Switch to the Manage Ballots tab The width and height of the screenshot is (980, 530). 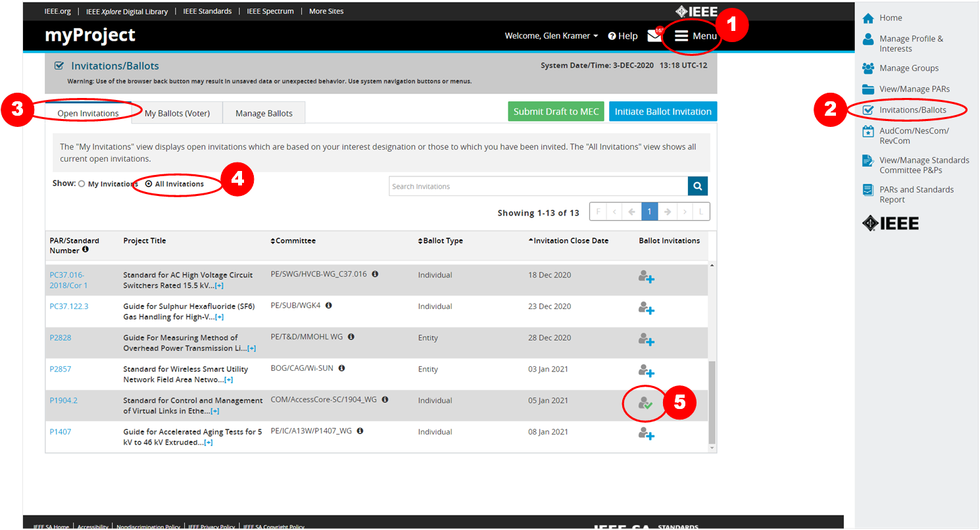(x=264, y=113)
